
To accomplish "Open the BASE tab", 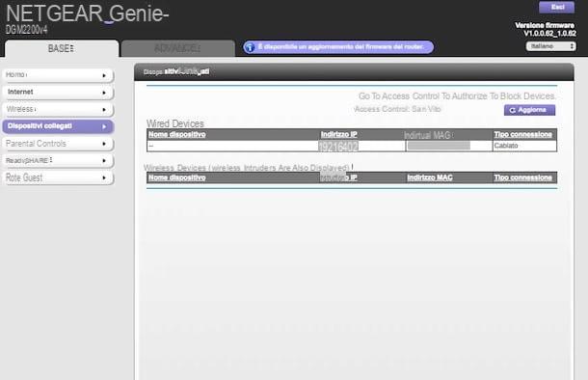I will (x=62, y=48).
